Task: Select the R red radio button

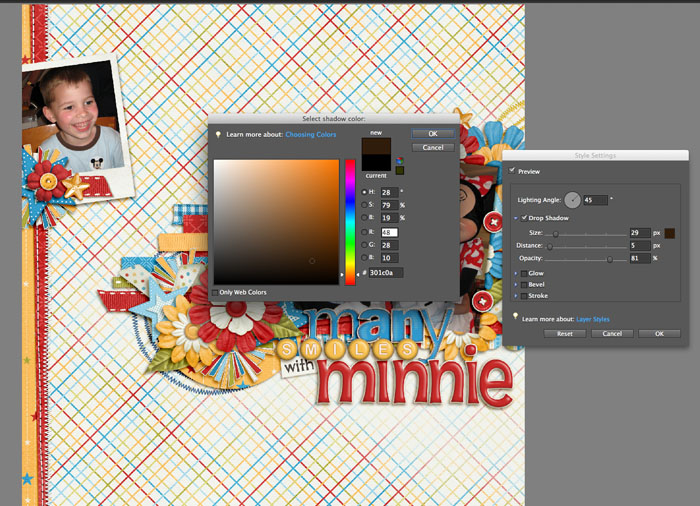Action: click(364, 232)
